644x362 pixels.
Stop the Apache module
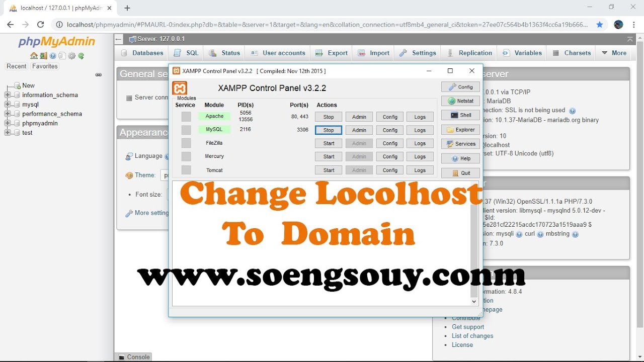[329, 117]
